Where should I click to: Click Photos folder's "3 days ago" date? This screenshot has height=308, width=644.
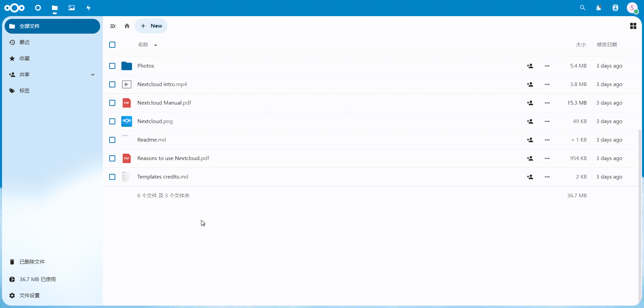[x=609, y=66]
